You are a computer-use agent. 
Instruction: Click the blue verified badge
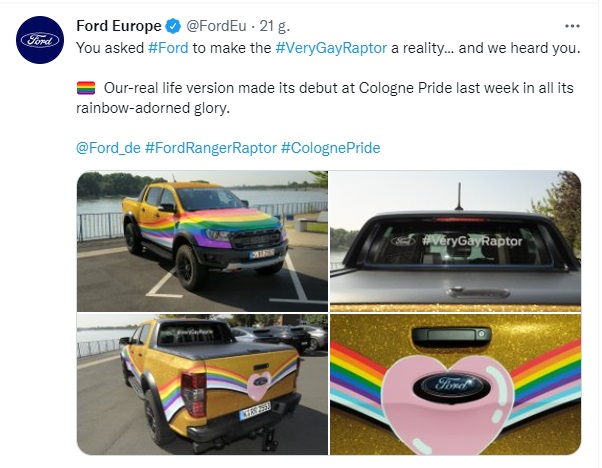[170, 25]
